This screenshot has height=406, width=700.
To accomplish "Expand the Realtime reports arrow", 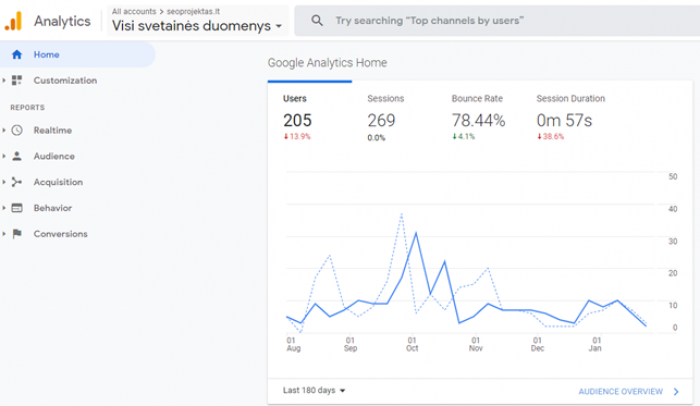I will point(4,130).
